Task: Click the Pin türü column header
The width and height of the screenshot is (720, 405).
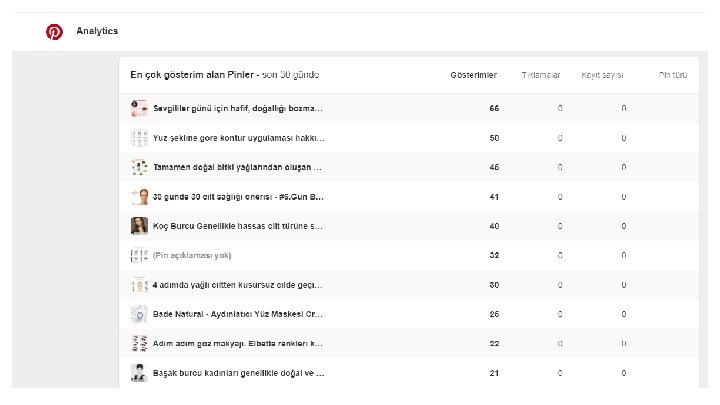Action: pos(672,75)
